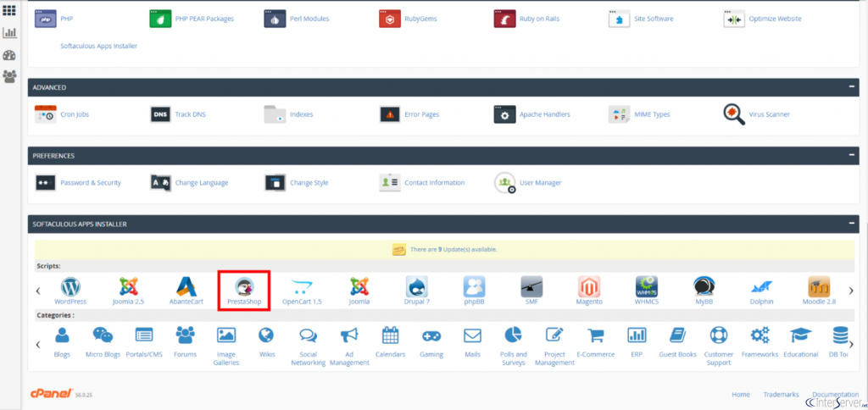Screen dimensions: 868x410
Task: Collapse the Preferences section
Action: (x=851, y=156)
